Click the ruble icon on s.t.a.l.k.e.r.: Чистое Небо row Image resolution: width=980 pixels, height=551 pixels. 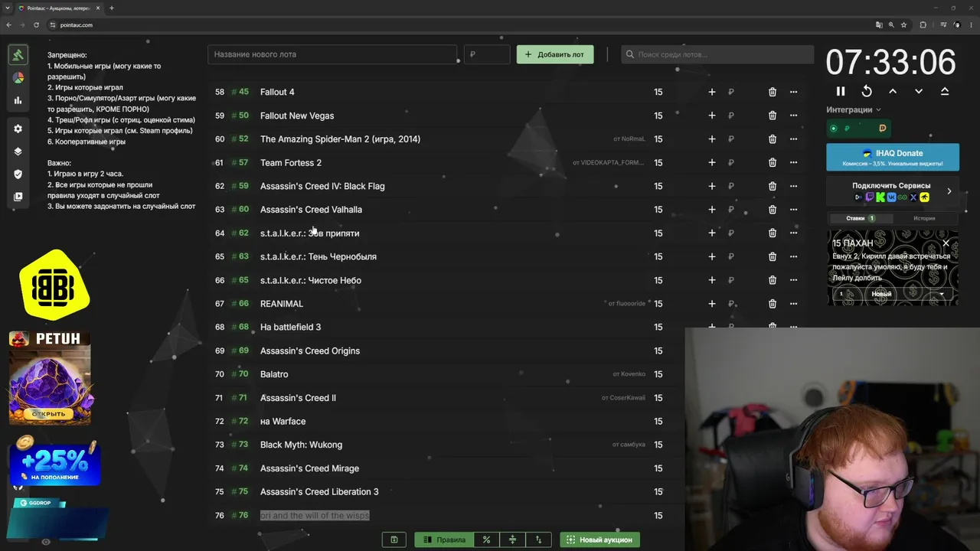click(x=731, y=280)
